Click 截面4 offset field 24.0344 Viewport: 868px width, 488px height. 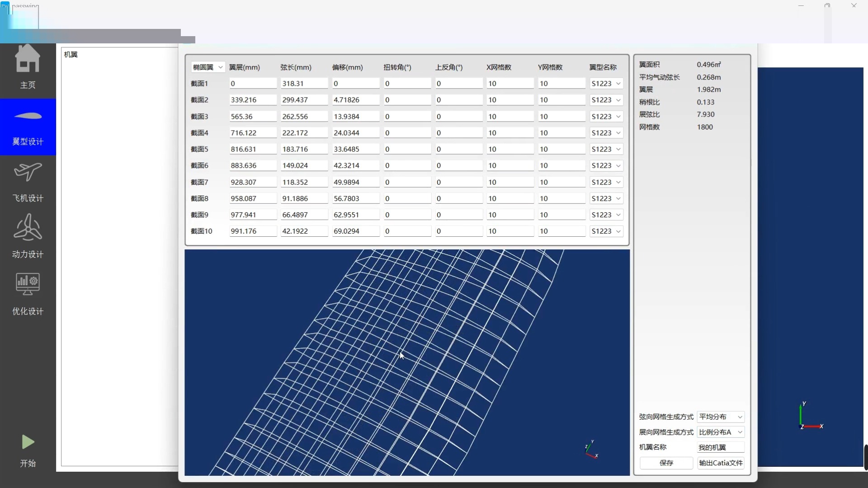tap(356, 133)
